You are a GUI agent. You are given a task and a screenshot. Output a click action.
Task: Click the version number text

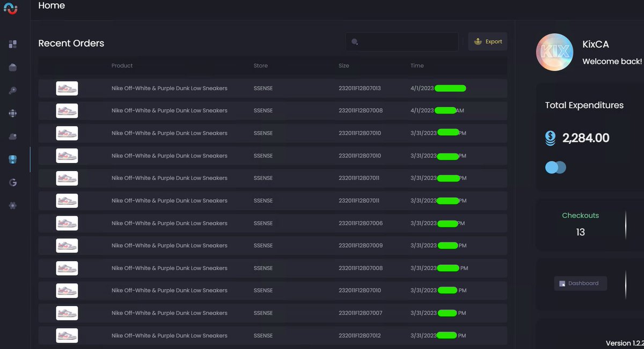tap(625, 343)
